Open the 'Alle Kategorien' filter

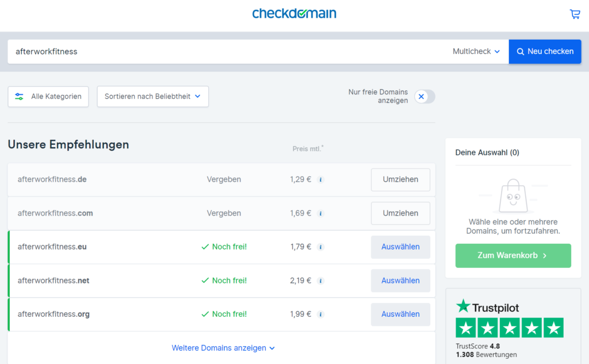coord(48,97)
